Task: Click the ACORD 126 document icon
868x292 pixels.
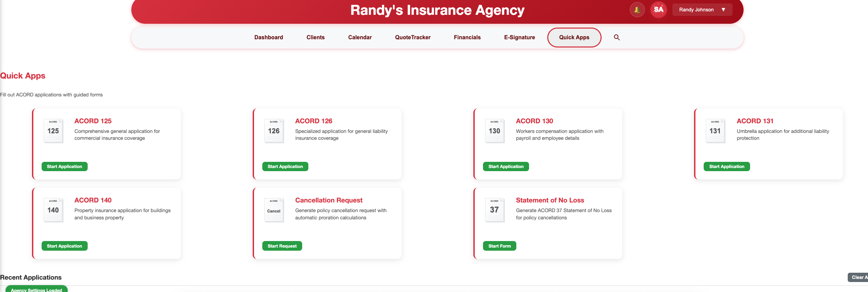Action: coord(274,131)
